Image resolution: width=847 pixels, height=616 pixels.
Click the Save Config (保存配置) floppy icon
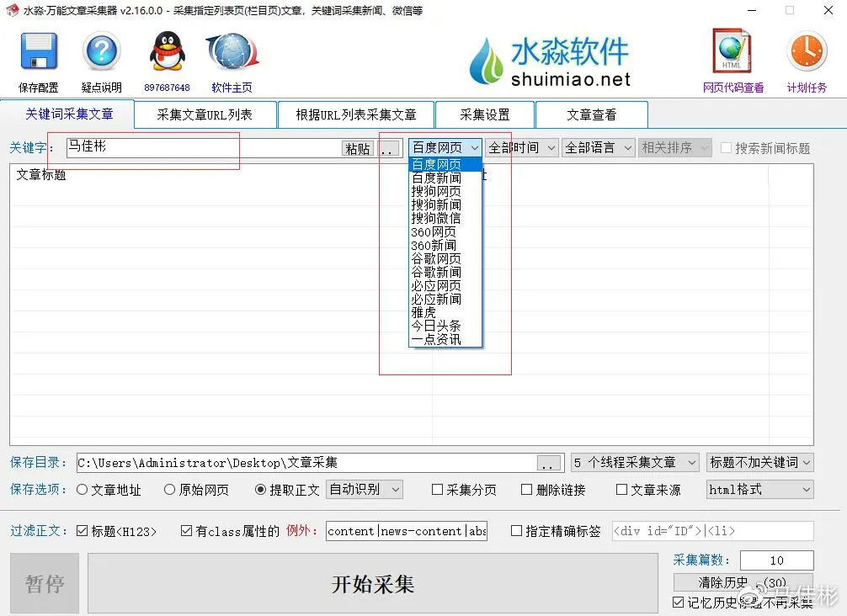coord(39,51)
